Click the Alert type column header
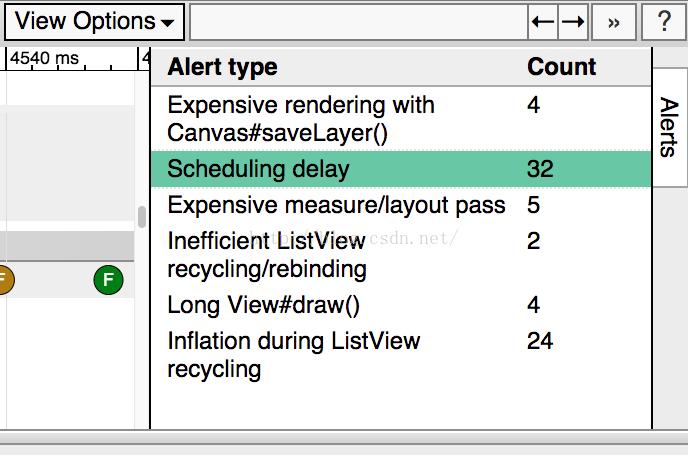Screen dimensions: 688x455 pos(222,67)
